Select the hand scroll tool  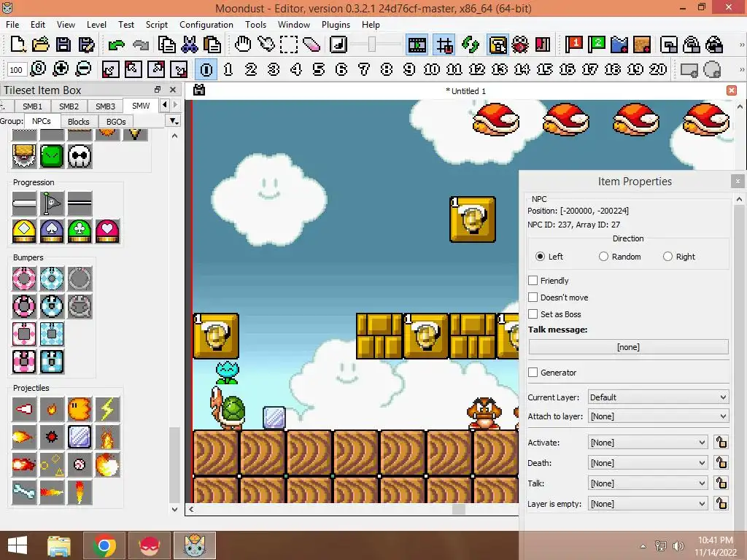point(243,44)
